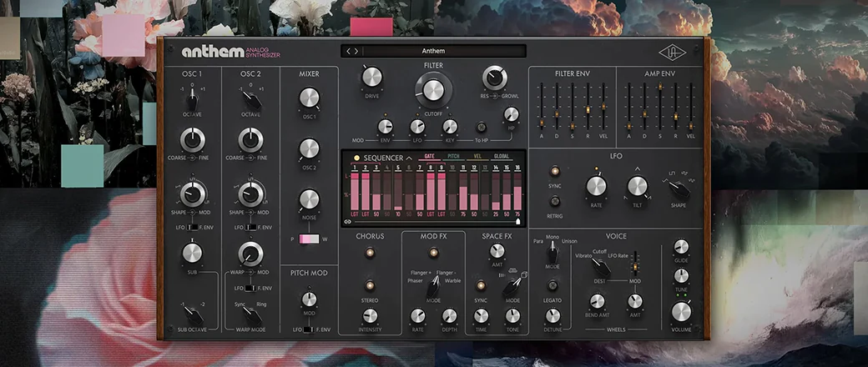This screenshot has height=367, width=868.
Task: Click the step 5 gate value 10
Action: coord(398,214)
